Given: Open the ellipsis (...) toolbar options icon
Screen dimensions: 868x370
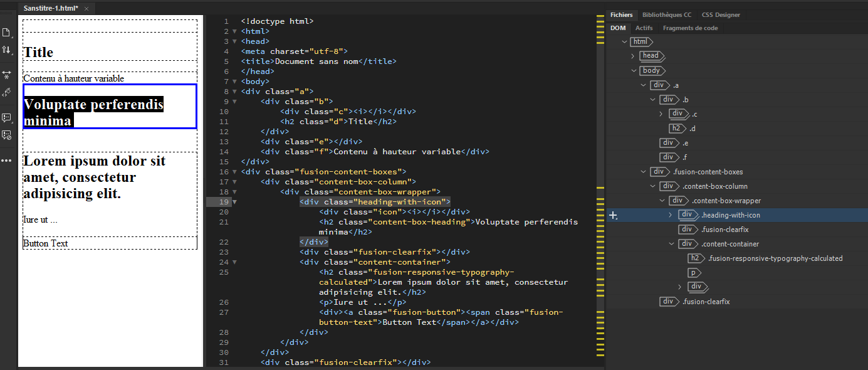Looking at the screenshot, I should (7, 160).
